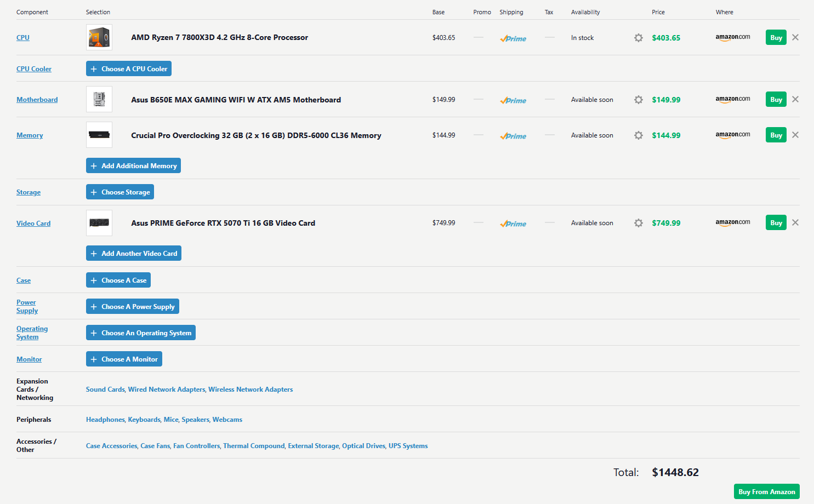Open the Video Card component link
The width and height of the screenshot is (814, 504).
pos(33,224)
